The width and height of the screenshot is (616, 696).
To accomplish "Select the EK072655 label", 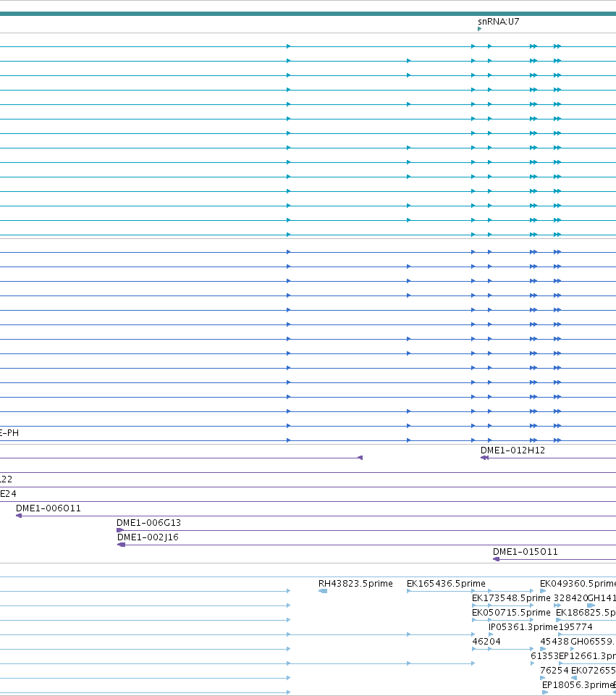I will (x=594, y=670).
